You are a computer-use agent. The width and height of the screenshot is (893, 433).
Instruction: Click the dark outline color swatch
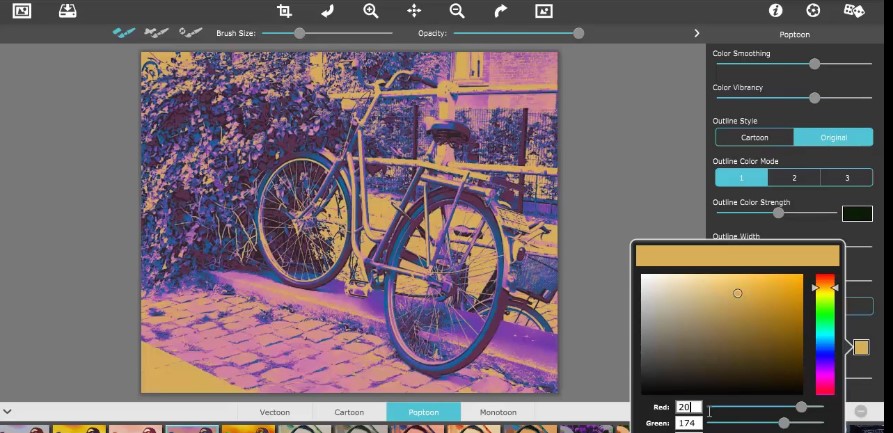click(x=857, y=213)
